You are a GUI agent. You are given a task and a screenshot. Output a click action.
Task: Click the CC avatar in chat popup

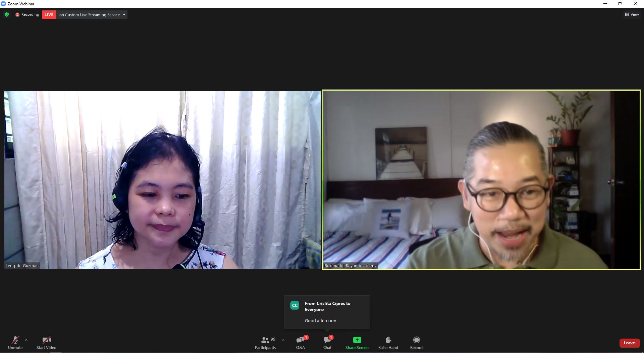(295, 305)
